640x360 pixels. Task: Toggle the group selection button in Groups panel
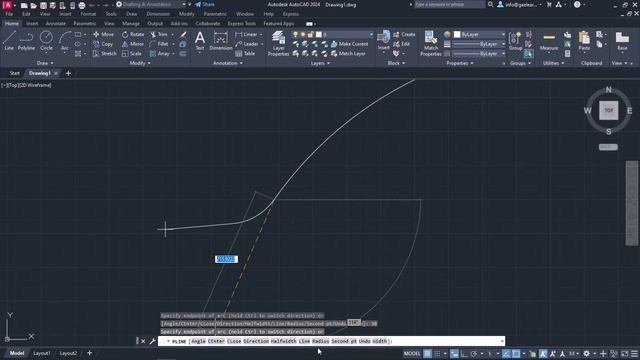(529, 53)
